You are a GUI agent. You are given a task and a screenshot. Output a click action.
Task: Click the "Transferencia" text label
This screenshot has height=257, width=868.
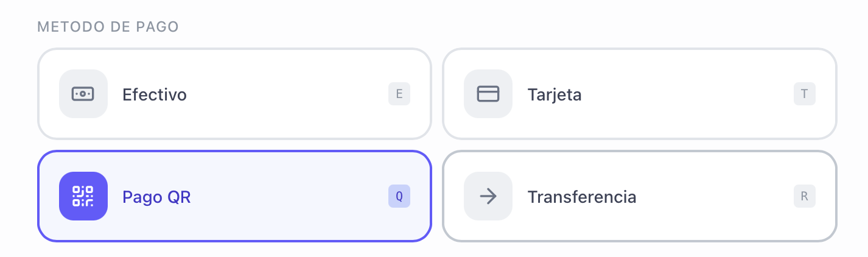(582, 197)
